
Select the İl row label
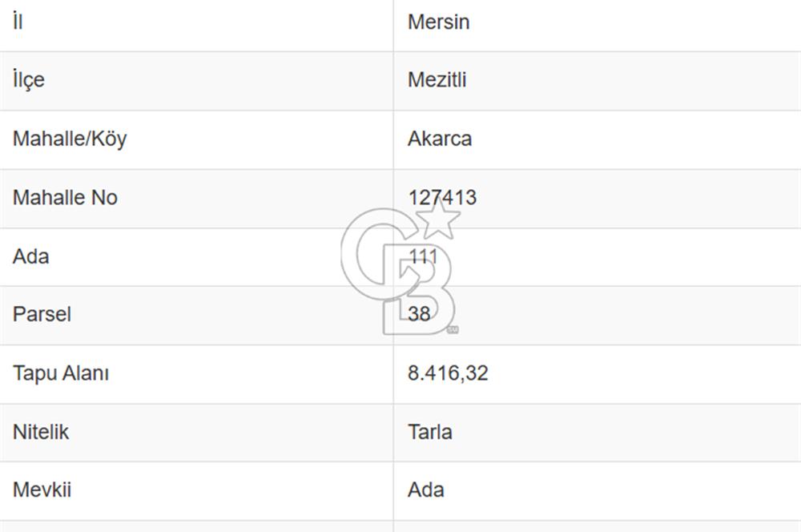click(18, 22)
